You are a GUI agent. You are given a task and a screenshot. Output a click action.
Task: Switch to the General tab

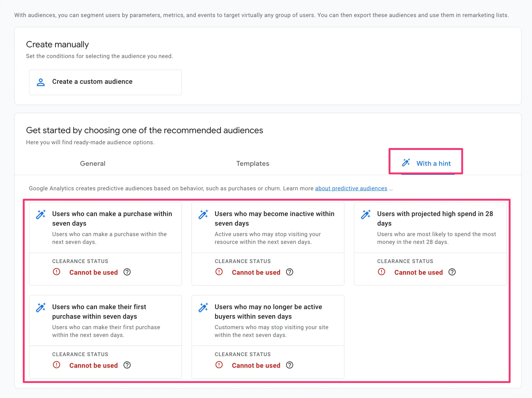tap(93, 163)
